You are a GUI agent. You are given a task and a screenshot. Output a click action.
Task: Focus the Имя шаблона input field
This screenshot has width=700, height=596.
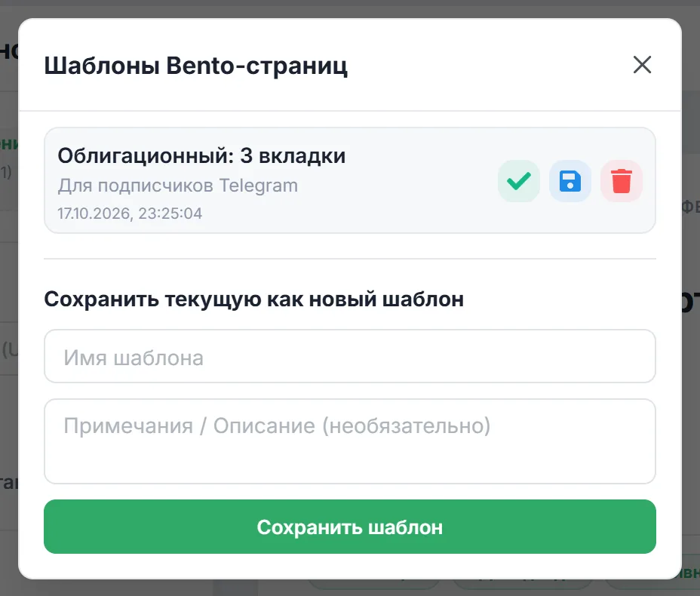click(x=349, y=356)
